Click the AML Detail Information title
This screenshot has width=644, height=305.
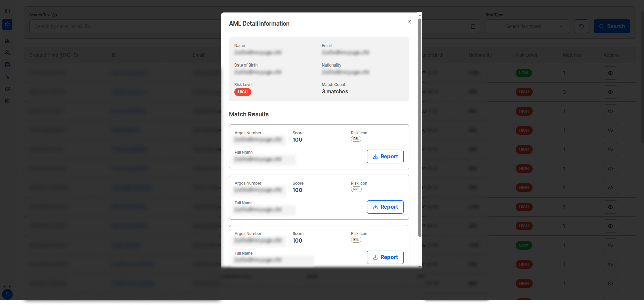pos(259,24)
